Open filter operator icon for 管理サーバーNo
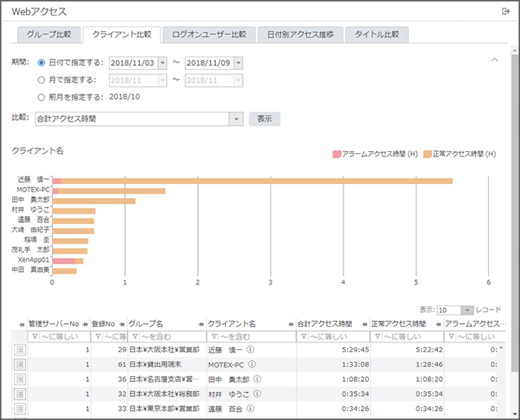The image size is (520, 420). coord(34,337)
